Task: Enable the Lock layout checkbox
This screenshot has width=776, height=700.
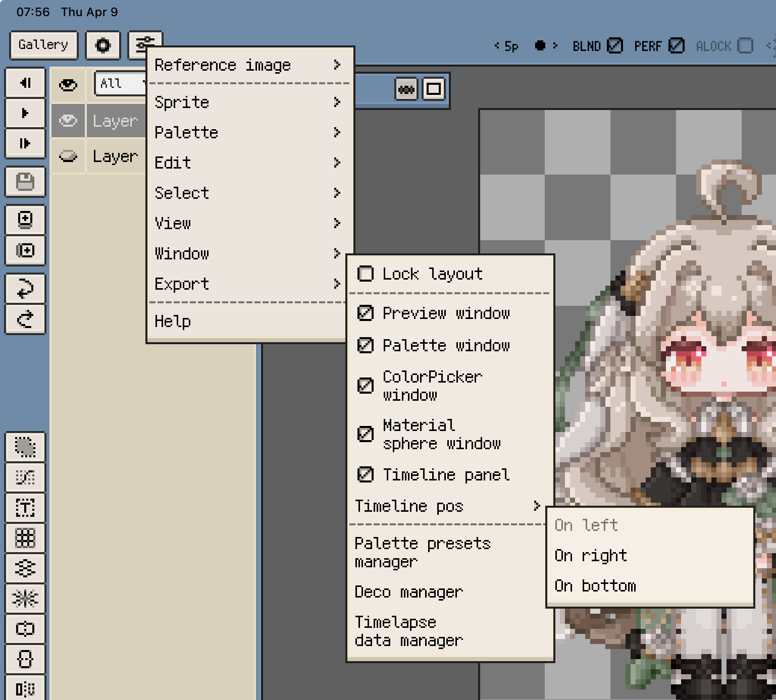Action: (366, 274)
